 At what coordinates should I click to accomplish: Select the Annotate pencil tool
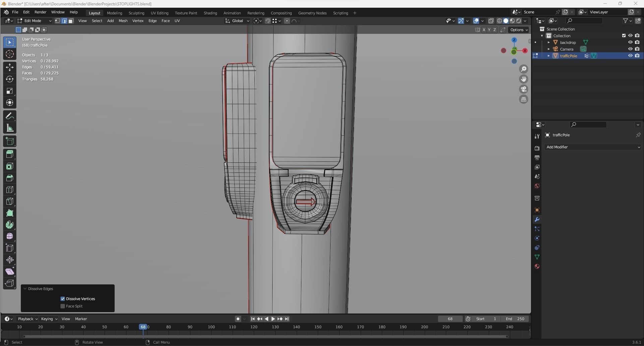[x=10, y=116]
